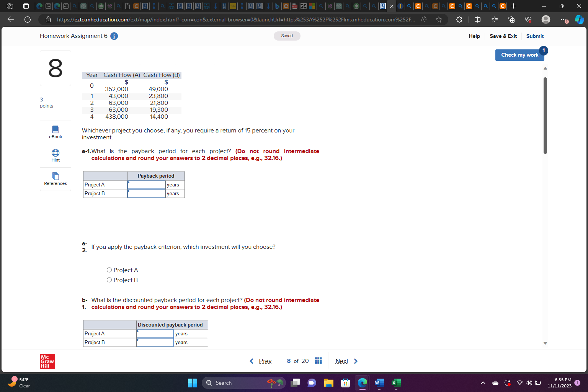The image size is (588, 392).
Task: Click Project B payback period field
Action: [x=146, y=193]
